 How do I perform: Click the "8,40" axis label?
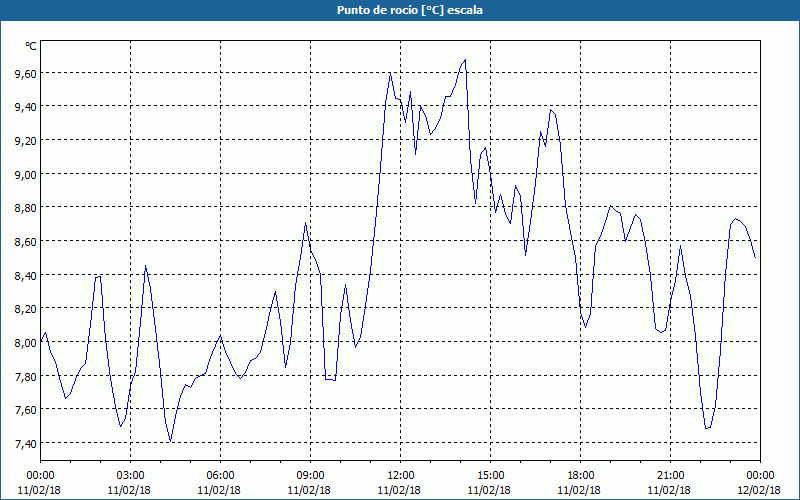26,275
